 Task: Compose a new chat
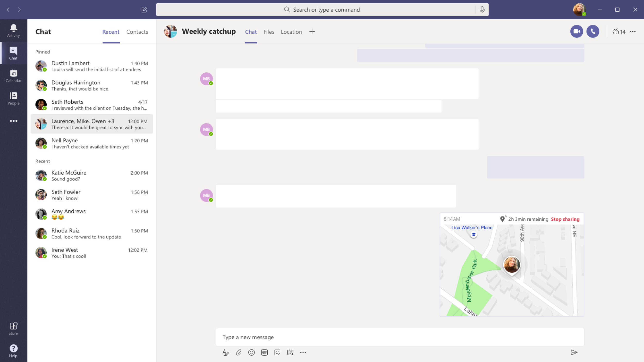click(x=145, y=10)
